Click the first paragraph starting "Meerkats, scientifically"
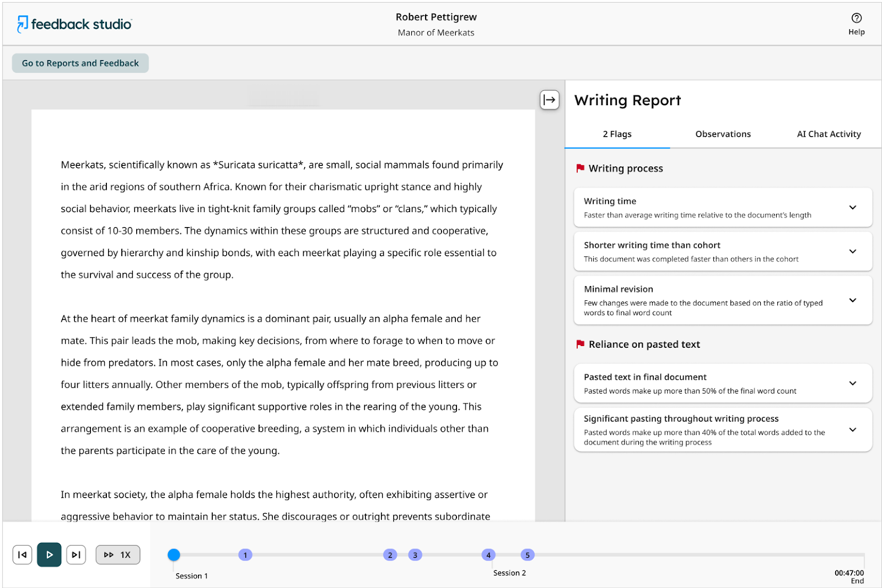 (282, 219)
